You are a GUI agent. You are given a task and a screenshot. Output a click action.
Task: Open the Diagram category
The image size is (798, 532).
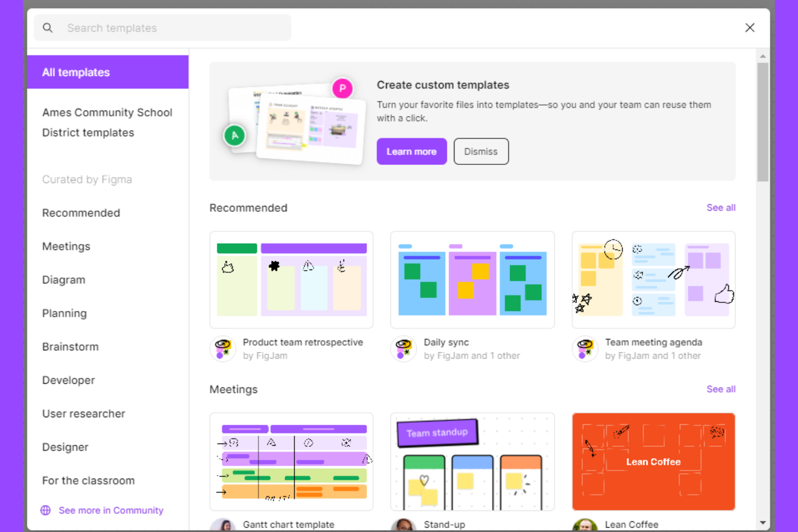[x=64, y=280]
